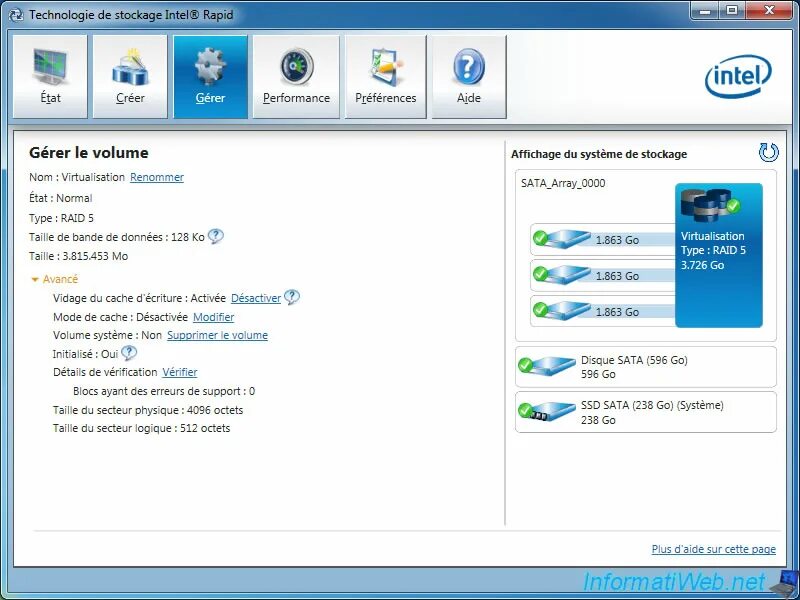Open the État tab
Screen dimensions: 800x600
50,77
